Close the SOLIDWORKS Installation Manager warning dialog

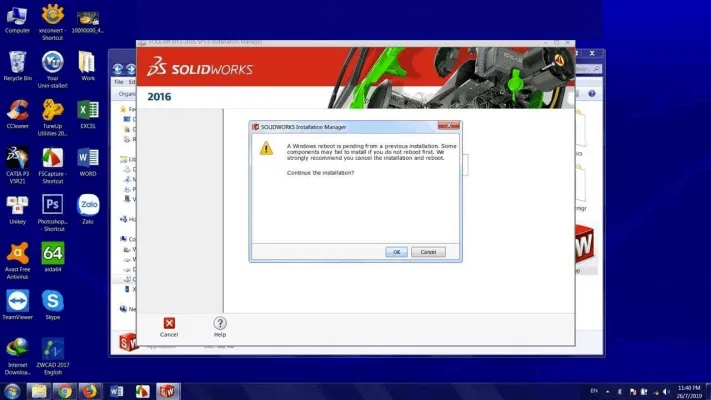[x=449, y=126]
